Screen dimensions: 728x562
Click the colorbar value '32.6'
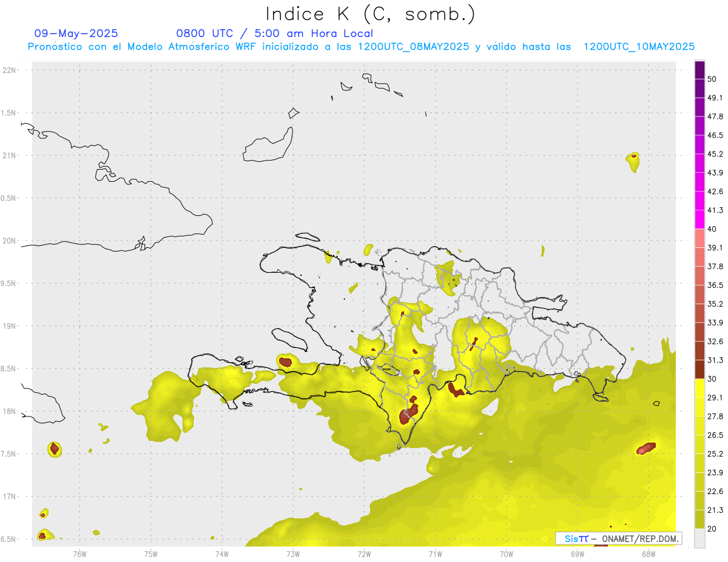tap(715, 341)
